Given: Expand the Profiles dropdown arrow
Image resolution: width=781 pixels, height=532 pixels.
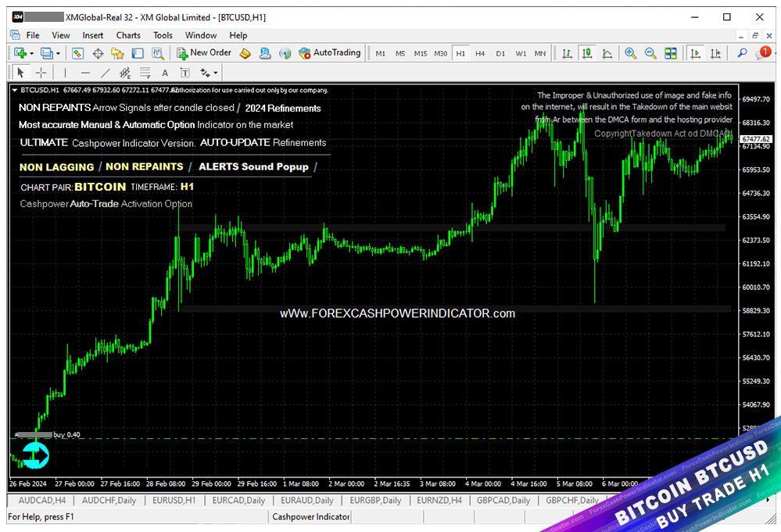Looking at the screenshot, I should click(59, 53).
